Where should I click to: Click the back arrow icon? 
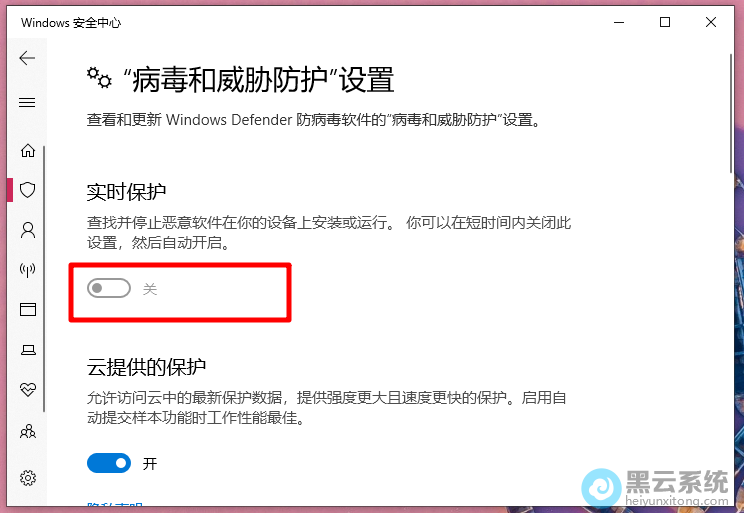(27, 58)
